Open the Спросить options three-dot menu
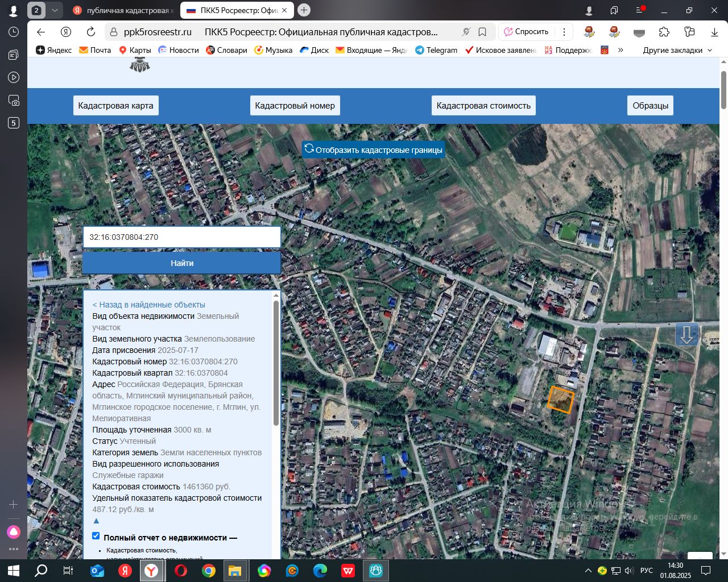 click(x=564, y=32)
